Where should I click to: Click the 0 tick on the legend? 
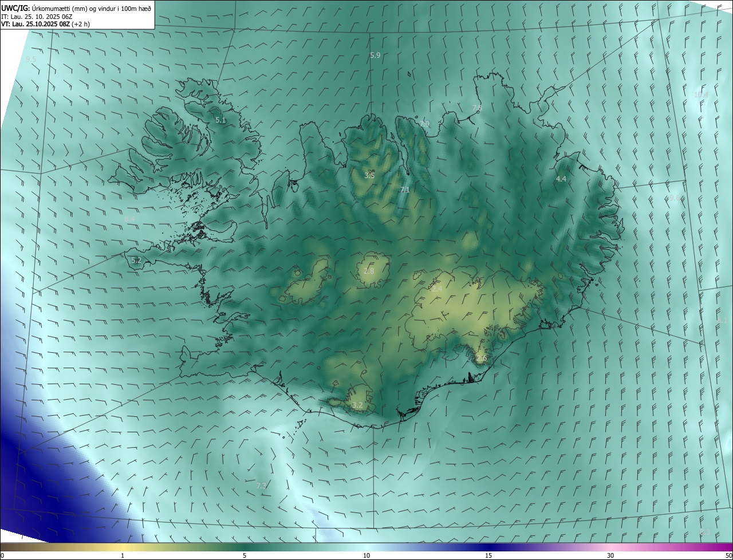click(2, 555)
